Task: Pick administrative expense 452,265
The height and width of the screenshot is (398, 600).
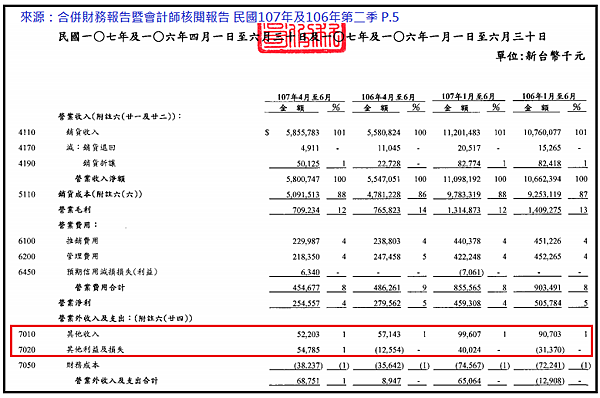Action: (548, 257)
